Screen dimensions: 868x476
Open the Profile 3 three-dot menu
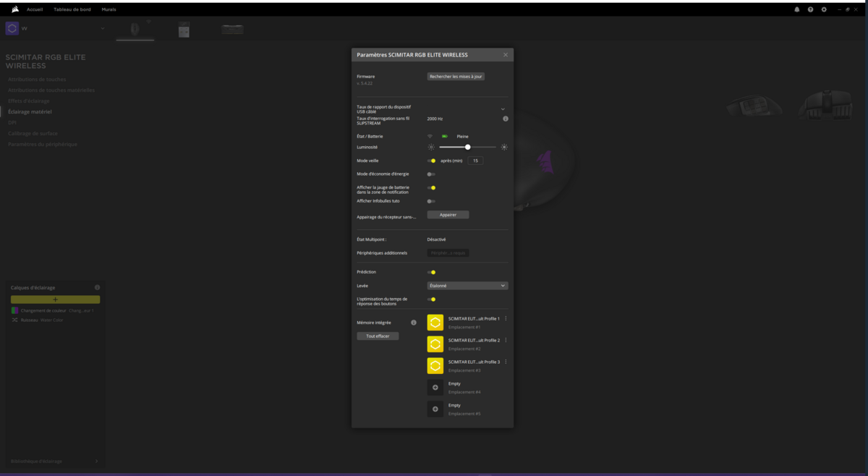pyautogui.click(x=506, y=362)
